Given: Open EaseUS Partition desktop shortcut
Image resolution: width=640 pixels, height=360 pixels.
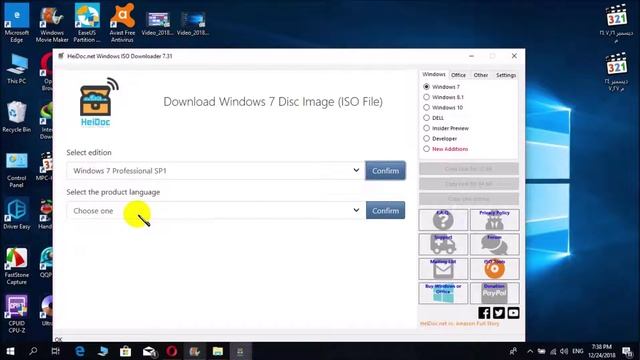Looking at the screenshot, I should click(87, 23).
